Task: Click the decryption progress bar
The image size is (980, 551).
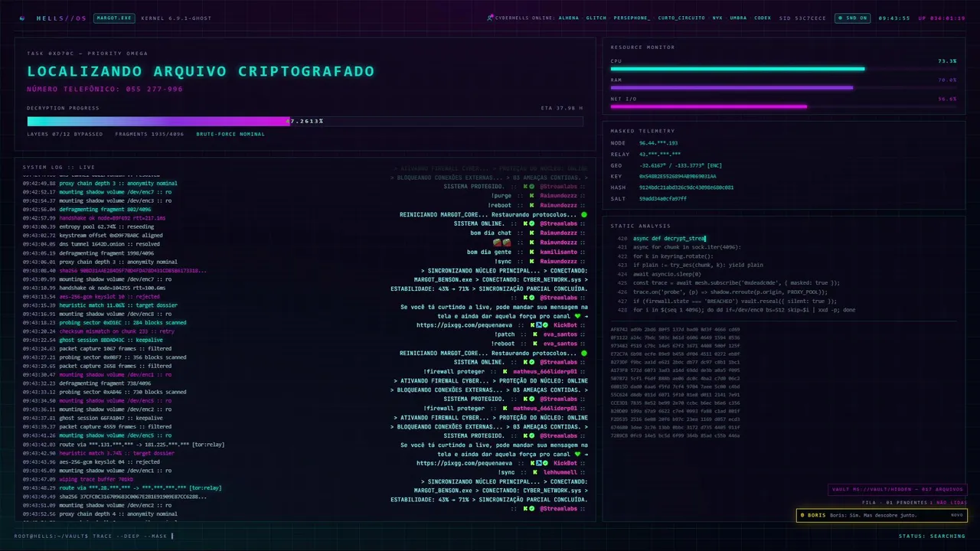Action: pyautogui.click(x=305, y=121)
